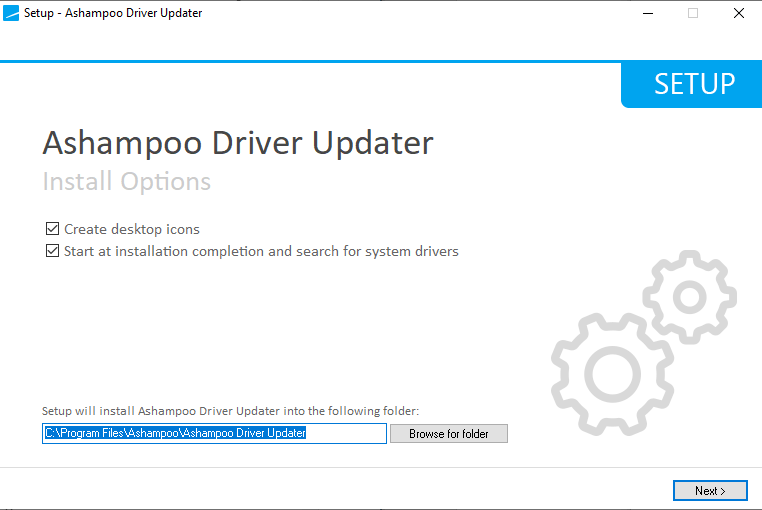The width and height of the screenshot is (762, 510).
Task: Click the Ashampoo setup icon in title bar
Action: (x=11, y=13)
